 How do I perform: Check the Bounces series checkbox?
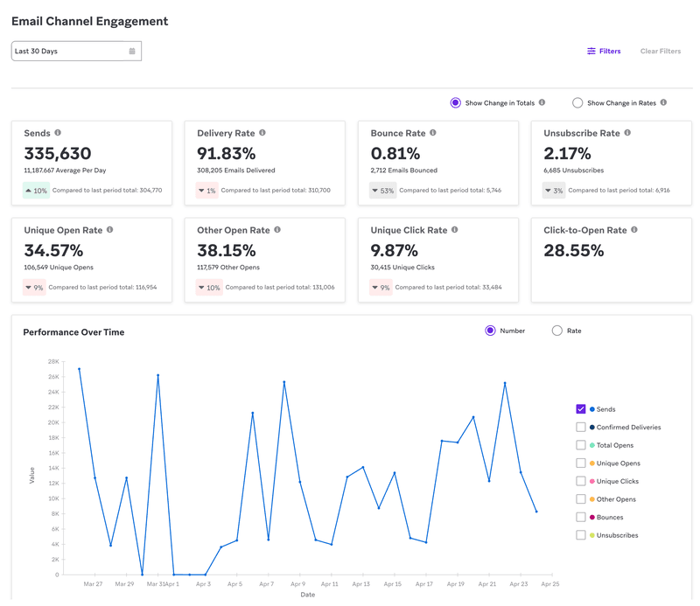(x=579, y=517)
